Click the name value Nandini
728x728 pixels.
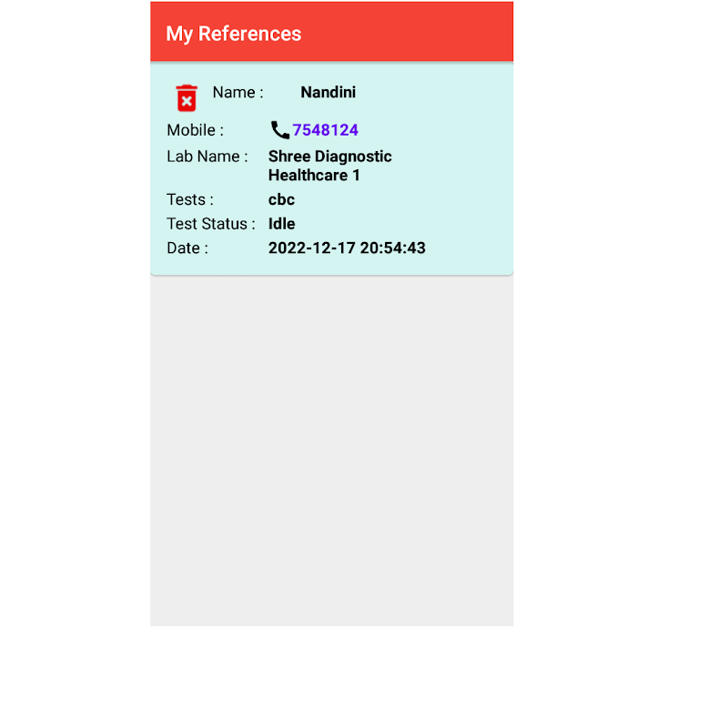[x=329, y=92]
